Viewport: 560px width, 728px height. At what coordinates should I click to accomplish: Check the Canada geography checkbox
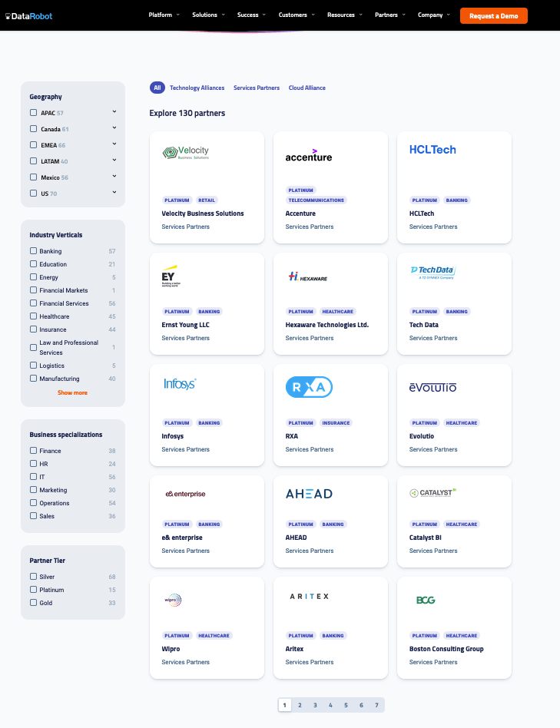[34, 128]
